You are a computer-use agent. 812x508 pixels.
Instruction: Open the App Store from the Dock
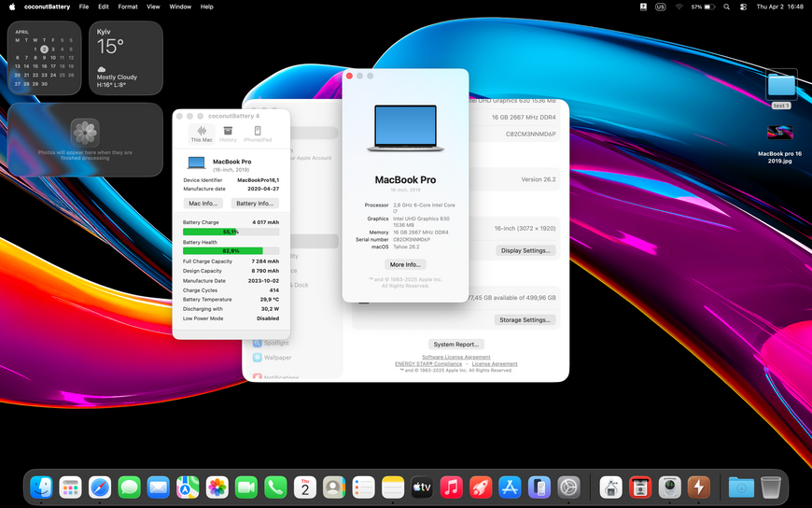[510, 487]
